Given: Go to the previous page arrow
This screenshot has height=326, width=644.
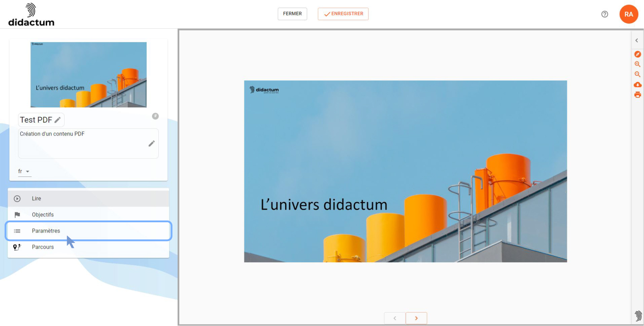Looking at the screenshot, I should (x=395, y=318).
